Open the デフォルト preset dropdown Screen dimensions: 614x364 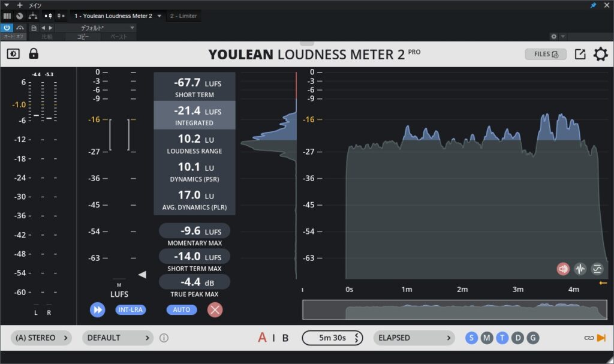point(96,28)
